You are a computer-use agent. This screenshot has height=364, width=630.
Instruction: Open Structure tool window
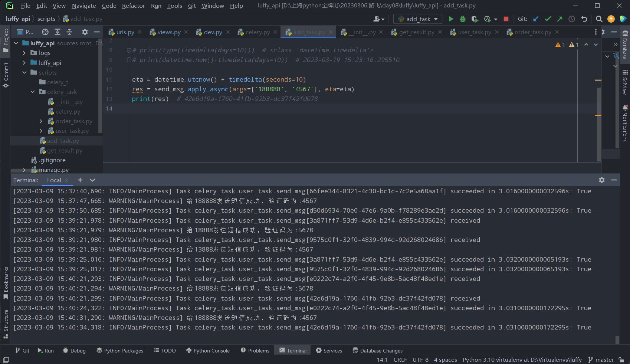pos(6,324)
